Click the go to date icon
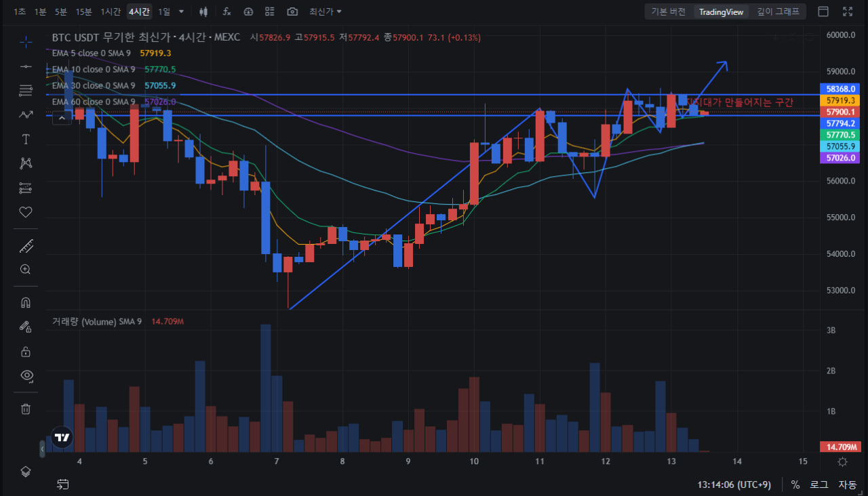Viewport: 868px width, 496px height. (63, 484)
